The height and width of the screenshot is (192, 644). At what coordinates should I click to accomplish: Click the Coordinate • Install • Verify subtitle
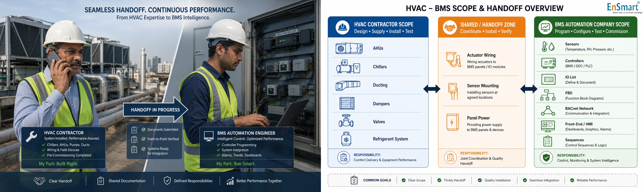click(x=486, y=31)
